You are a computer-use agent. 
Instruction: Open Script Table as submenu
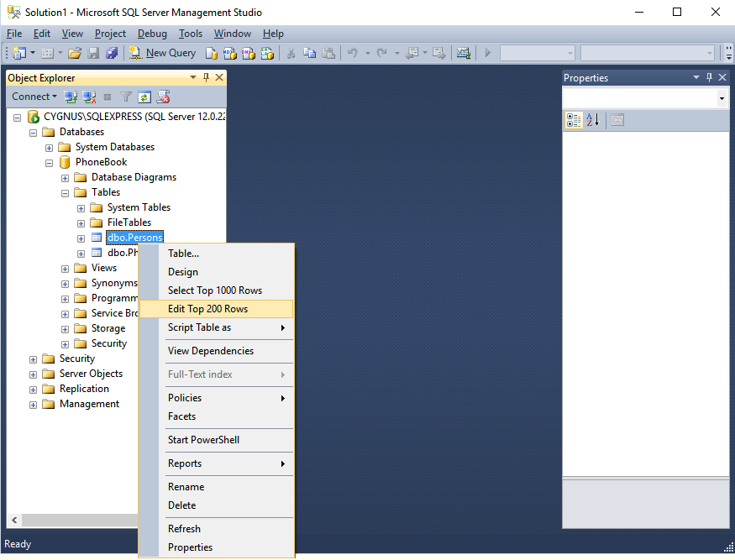click(217, 327)
